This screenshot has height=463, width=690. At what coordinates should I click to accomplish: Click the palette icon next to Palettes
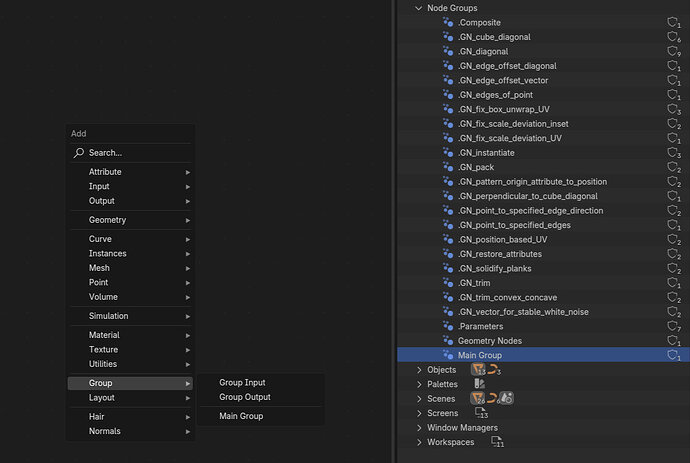pos(479,384)
